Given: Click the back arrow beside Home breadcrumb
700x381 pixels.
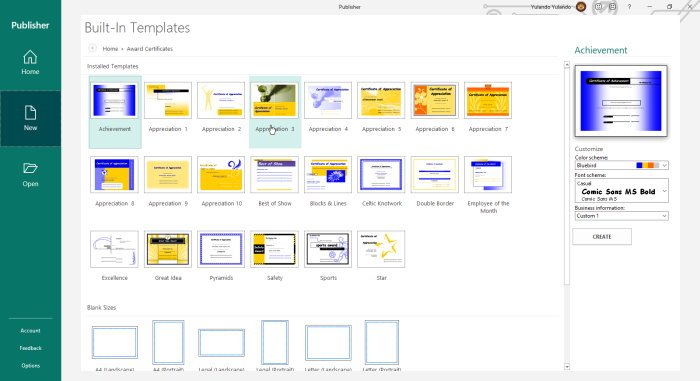Looking at the screenshot, I should pyautogui.click(x=92, y=48).
